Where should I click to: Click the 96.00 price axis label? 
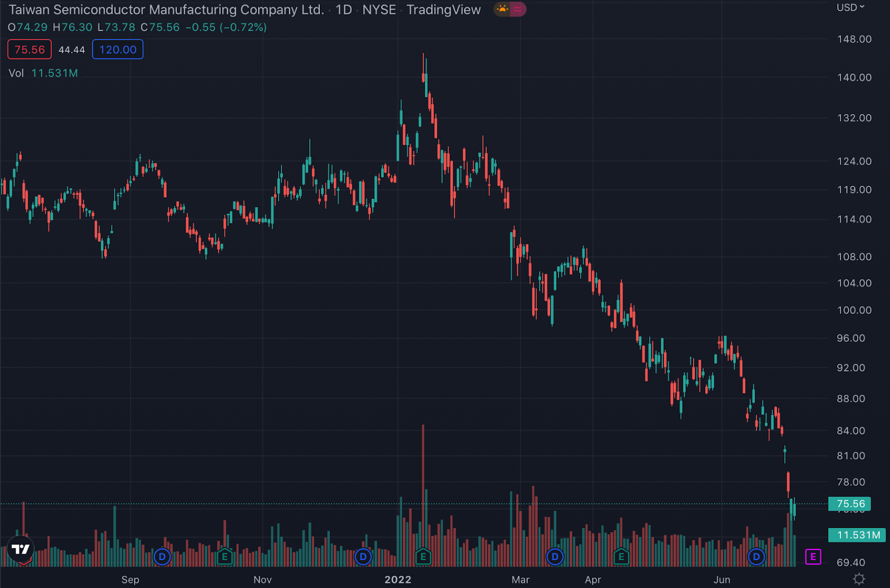coord(851,338)
